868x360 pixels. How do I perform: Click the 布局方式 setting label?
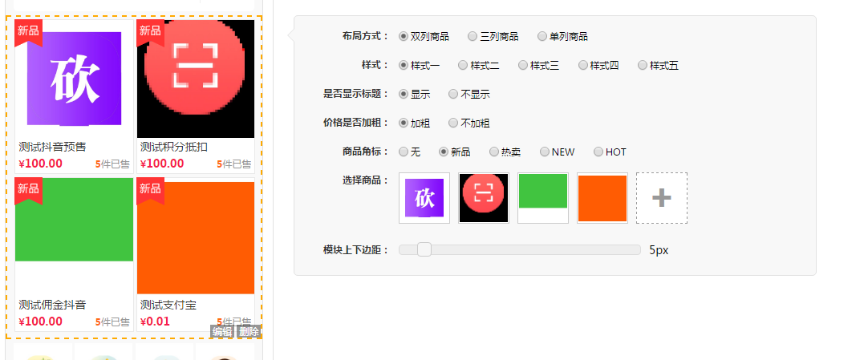(365, 36)
